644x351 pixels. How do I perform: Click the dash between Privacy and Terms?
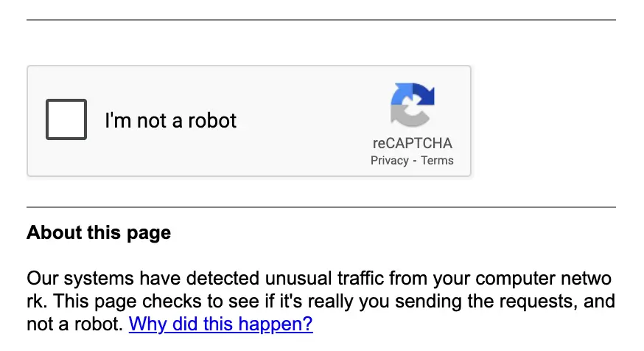click(415, 161)
